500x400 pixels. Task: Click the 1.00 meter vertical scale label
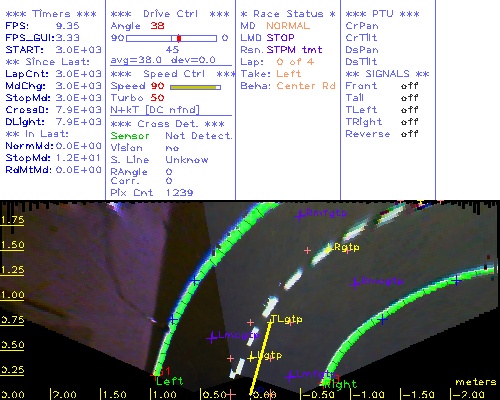click(x=12, y=295)
